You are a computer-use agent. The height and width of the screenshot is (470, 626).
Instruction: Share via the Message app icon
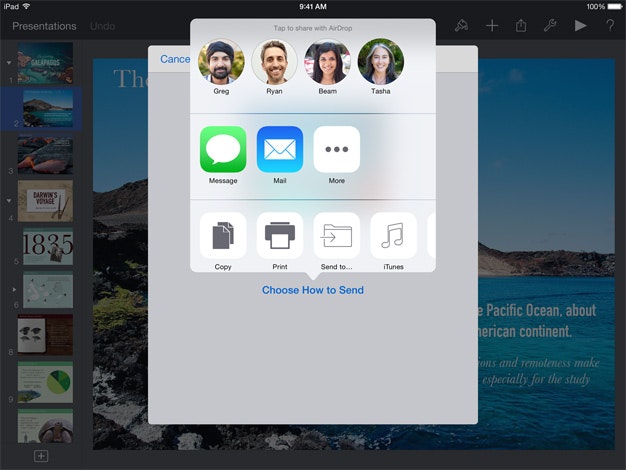tap(223, 149)
